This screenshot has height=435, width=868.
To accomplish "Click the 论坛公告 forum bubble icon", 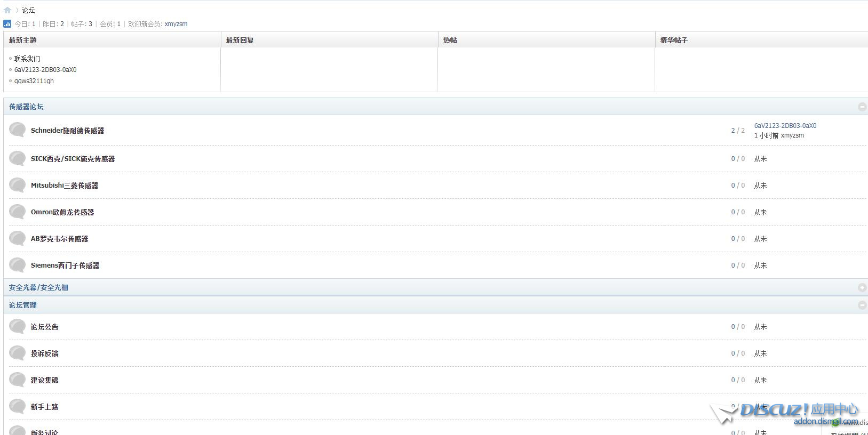I will point(18,326).
